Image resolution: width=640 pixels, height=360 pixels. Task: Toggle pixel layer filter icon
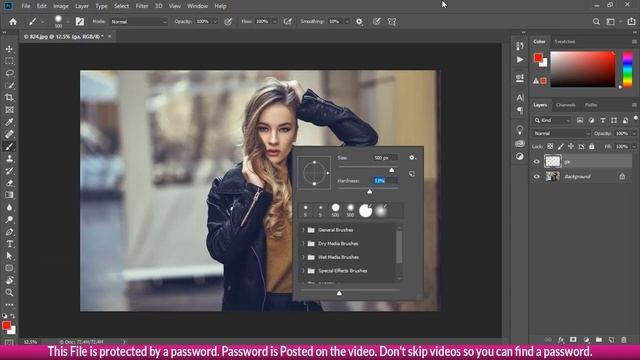coord(580,120)
